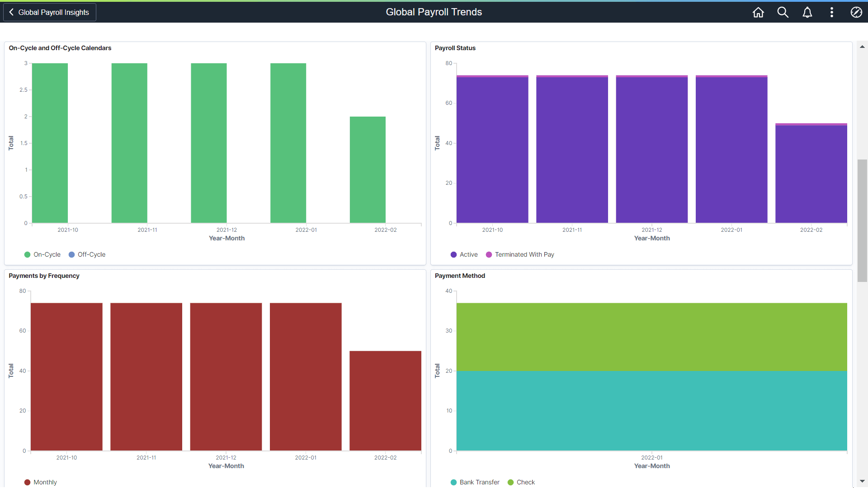Open the NavBar compass icon
868x488 pixels.
[x=857, y=12]
